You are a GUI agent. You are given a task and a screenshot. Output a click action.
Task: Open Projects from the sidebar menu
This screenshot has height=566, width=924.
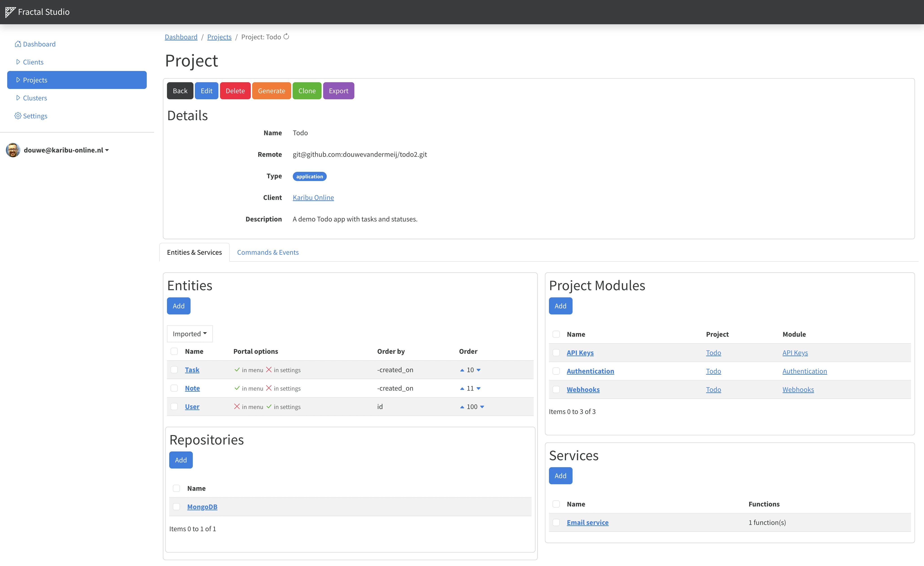click(35, 80)
